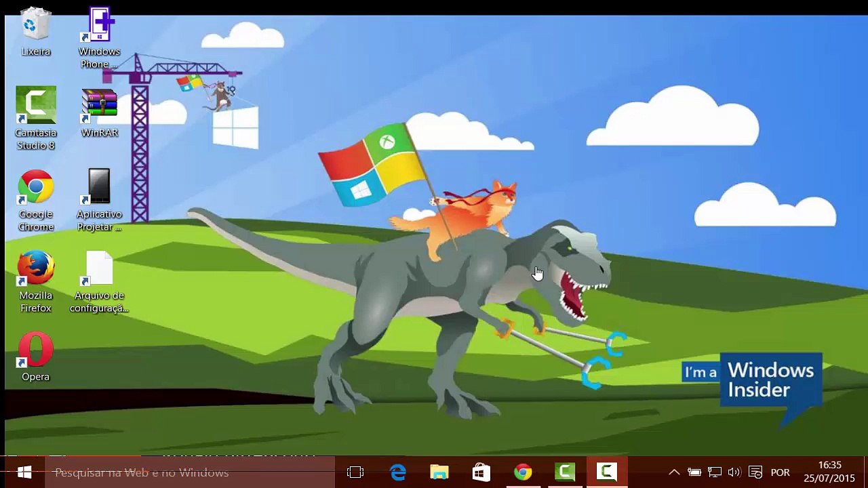Switch to Chrome in the taskbar
868x488 pixels.
pyautogui.click(x=523, y=472)
